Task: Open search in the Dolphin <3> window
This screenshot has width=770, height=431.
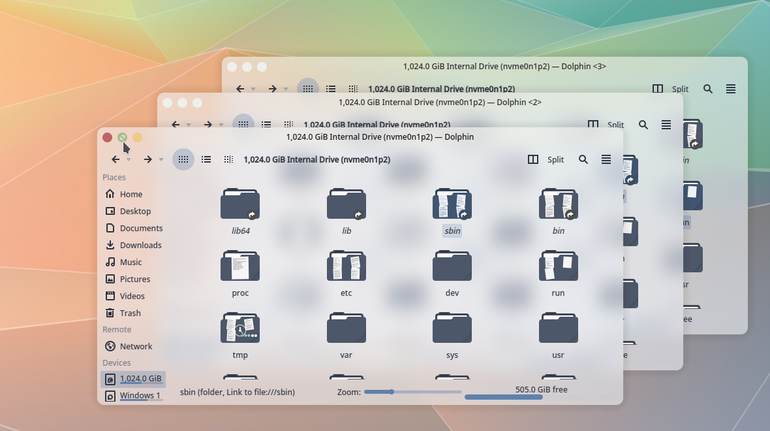Action: [x=708, y=89]
